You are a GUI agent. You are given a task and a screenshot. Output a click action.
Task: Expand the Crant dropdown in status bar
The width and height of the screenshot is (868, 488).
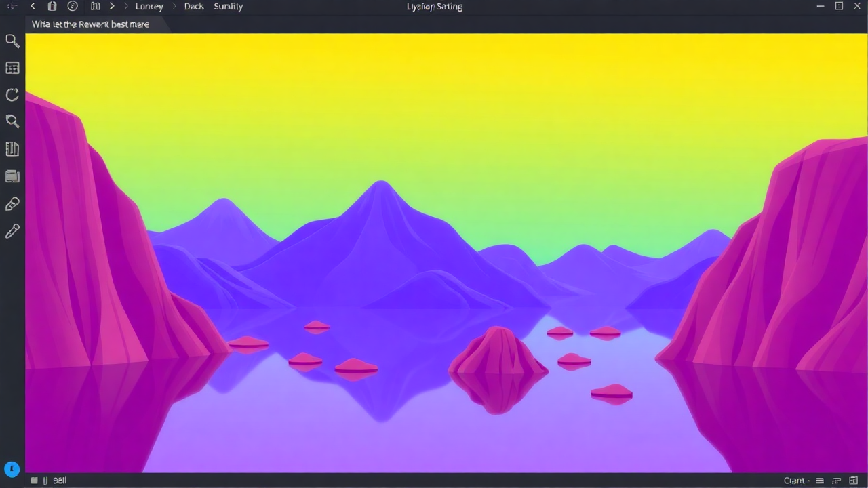[x=797, y=481]
